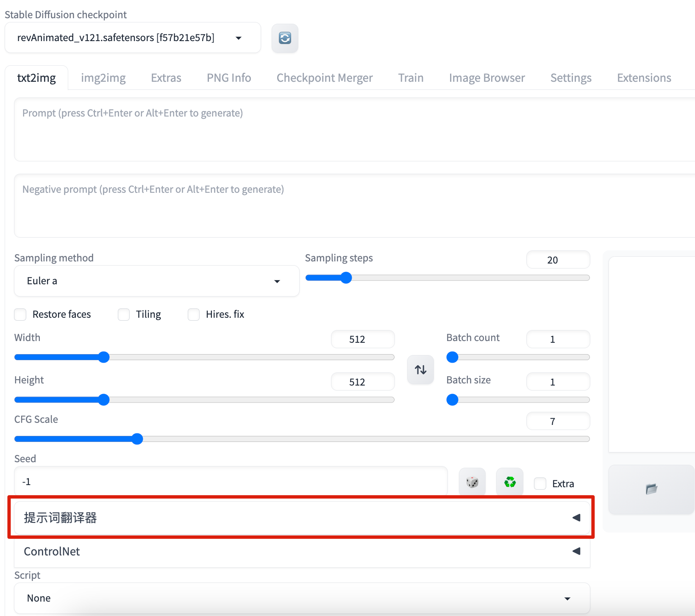Open the PNG Info tab

(x=229, y=78)
